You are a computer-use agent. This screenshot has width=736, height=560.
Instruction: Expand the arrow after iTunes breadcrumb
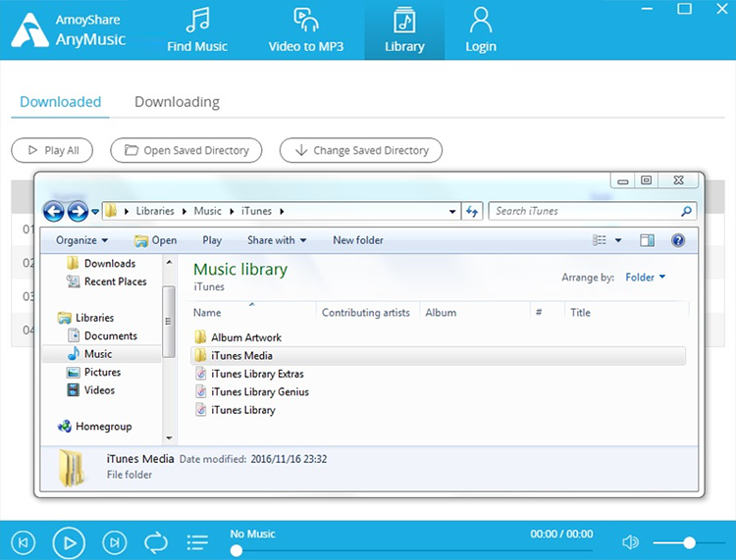coord(282,212)
